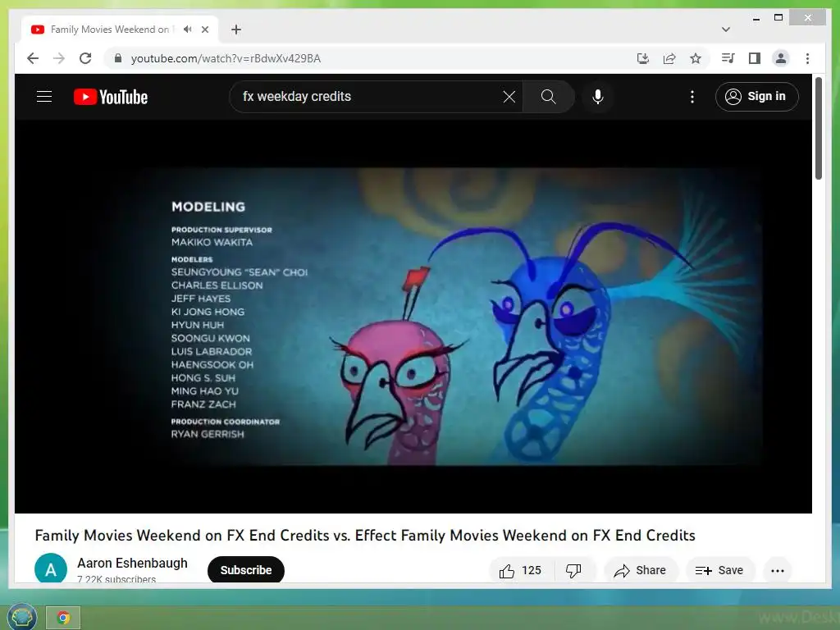Click the video title text
The height and width of the screenshot is (630, 840).
[365, 535]
